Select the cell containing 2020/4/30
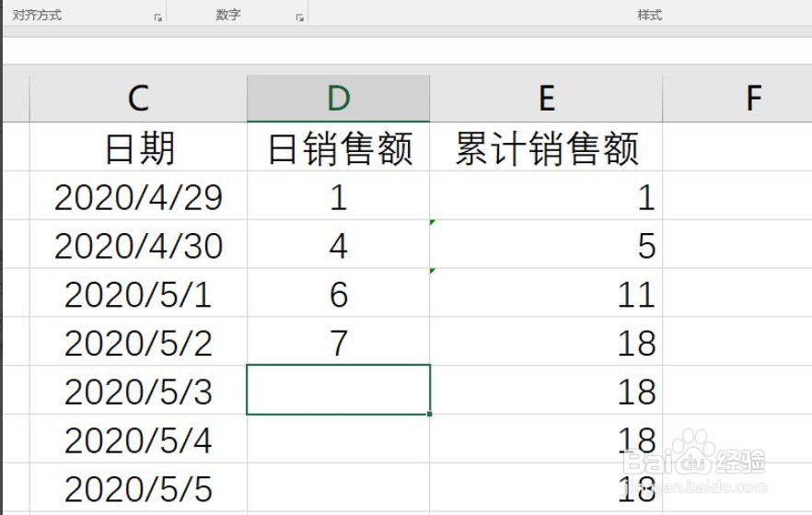 [138, 244]
